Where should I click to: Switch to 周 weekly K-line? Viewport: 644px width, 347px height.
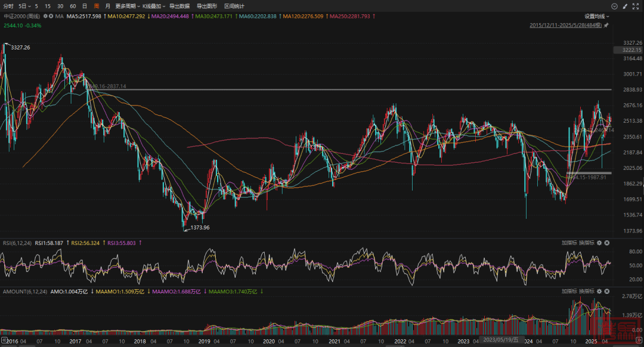tap(97, 6)
